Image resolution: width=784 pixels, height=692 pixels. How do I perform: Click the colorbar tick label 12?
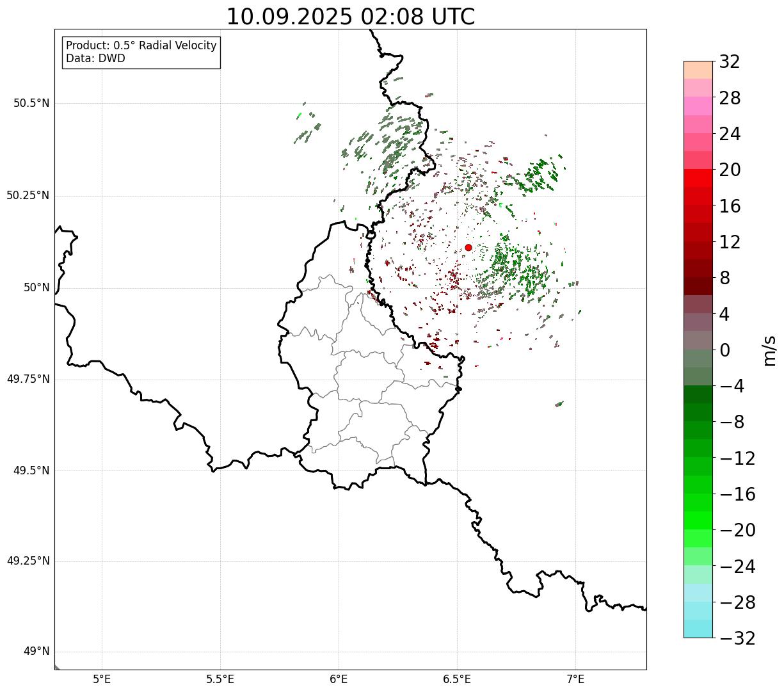(x=730, y=242)
